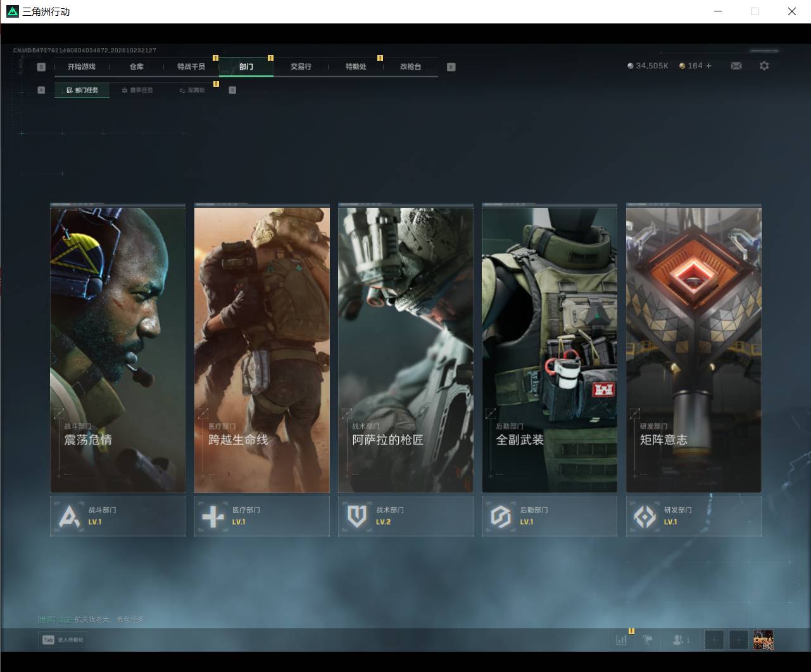The image size is (811, 672).
Task: Select the 部门任务 sub-tab
Action: (x=82, y=90)
